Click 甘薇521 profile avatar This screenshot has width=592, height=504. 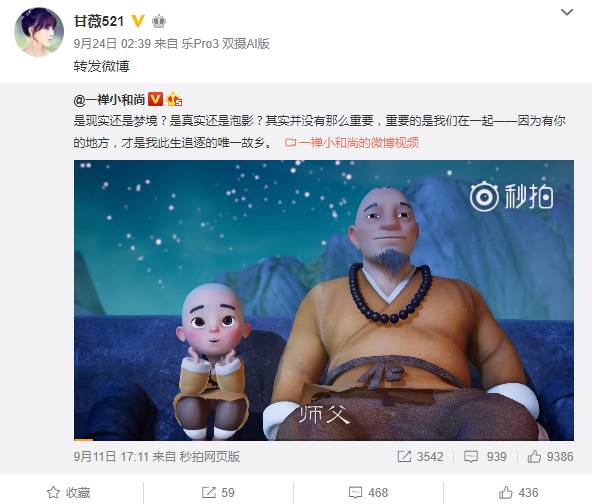point(39,32)
